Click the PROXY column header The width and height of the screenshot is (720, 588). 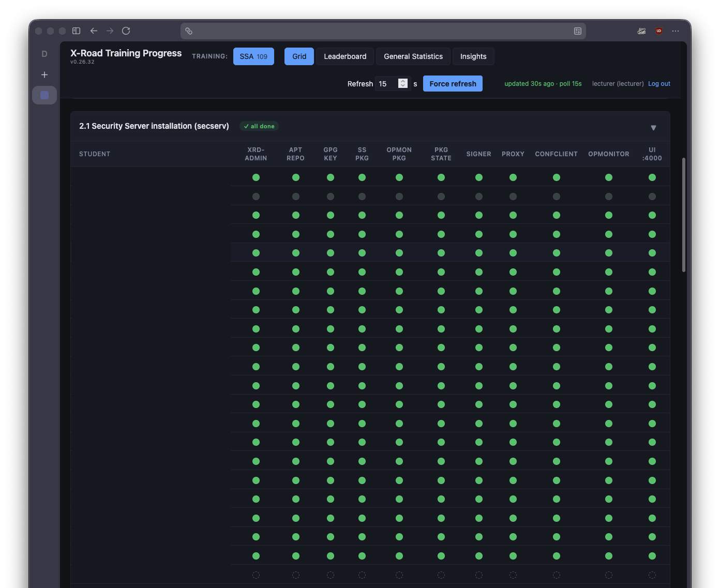[x=513, y=154]
